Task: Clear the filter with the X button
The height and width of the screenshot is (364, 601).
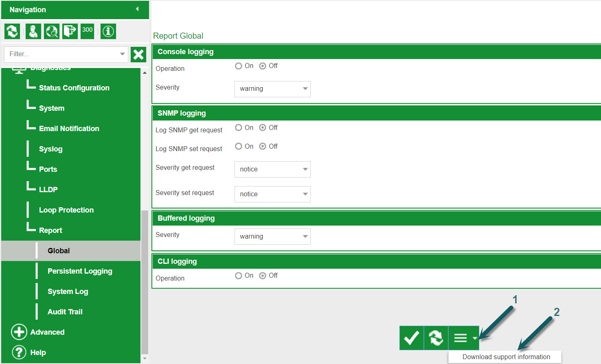Action: pos(138,54)
